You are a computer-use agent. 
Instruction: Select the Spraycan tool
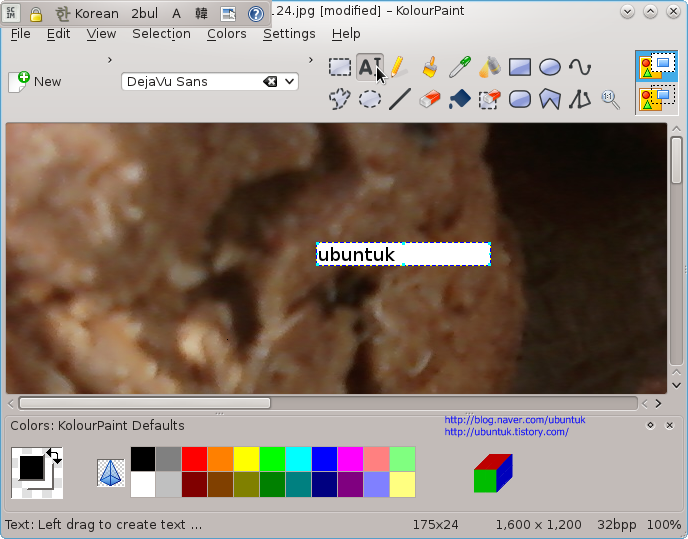pyautogui.click(x=490, y=67)
